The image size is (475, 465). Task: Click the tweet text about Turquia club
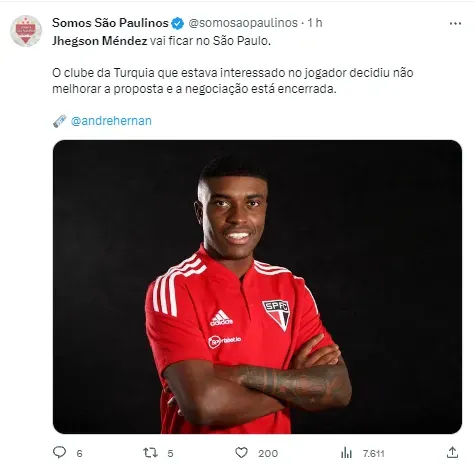coord(233,81)
